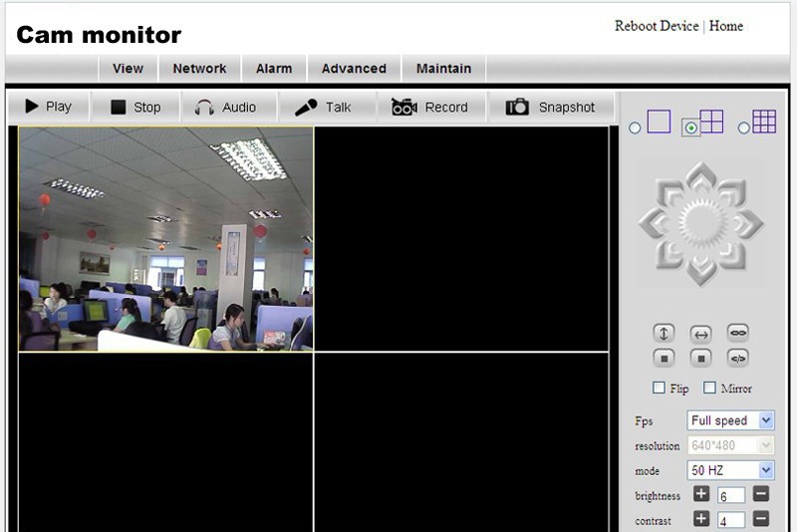Switch to the Alarm tab
This screenshot has height=532, width=797.
point(274,69)
